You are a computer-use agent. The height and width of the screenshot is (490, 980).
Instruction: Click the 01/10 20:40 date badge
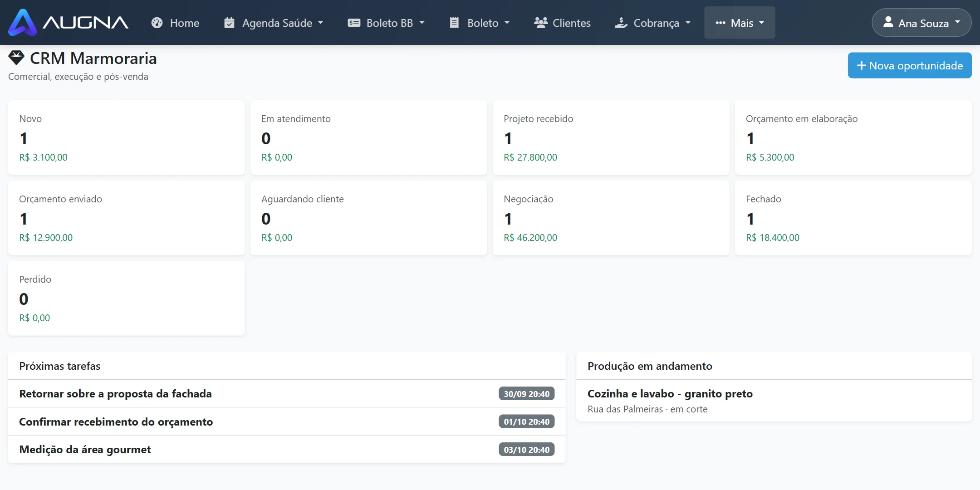click(x=526, y=421)
